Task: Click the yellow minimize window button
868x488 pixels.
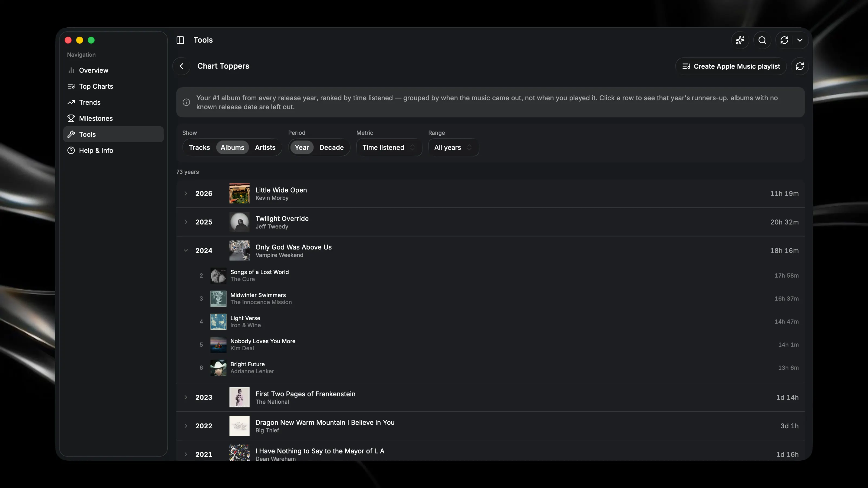Action: click(x=79, y=40)
